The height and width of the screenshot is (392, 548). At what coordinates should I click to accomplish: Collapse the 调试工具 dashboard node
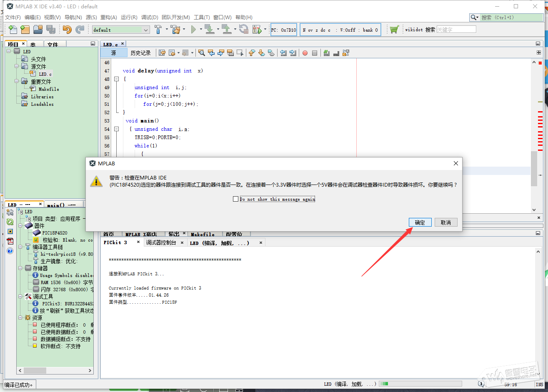pyautogui.click(x=20, y=297)
